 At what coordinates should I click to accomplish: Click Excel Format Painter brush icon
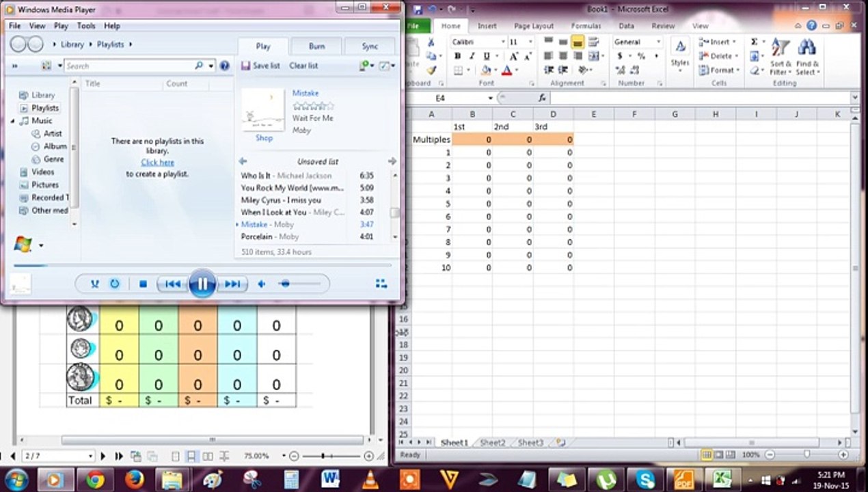431,70
